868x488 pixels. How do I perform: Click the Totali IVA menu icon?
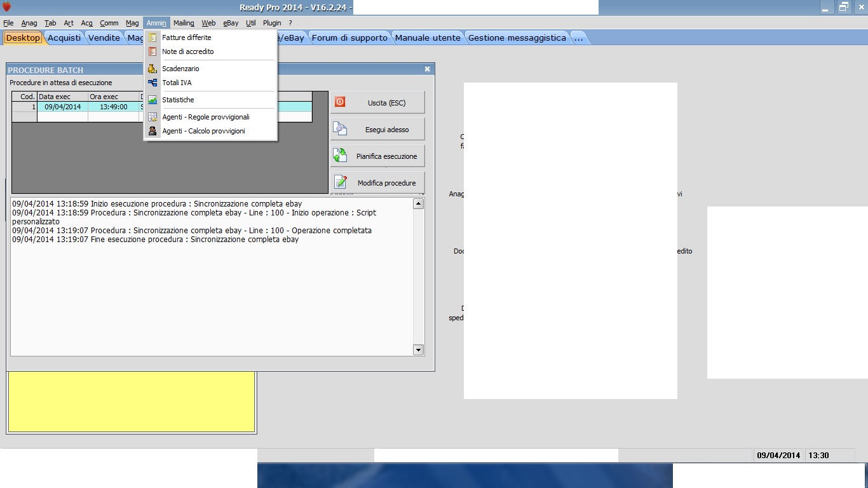tap(152, 83)
